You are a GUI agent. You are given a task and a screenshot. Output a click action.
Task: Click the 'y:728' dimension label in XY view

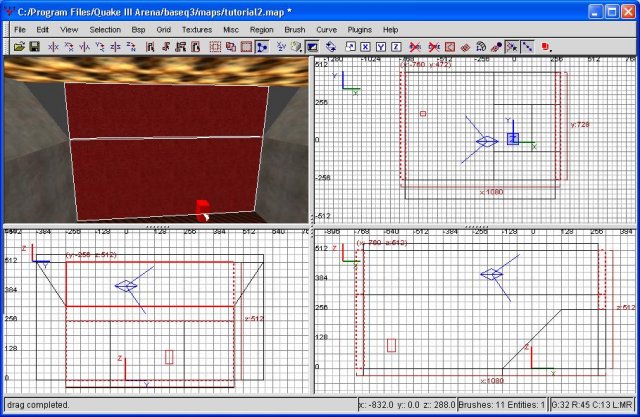[580, 124]
